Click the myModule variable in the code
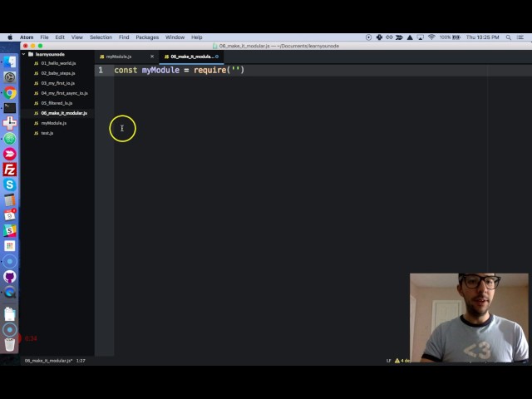The image size is (532, 399). (x=160, y=70)
